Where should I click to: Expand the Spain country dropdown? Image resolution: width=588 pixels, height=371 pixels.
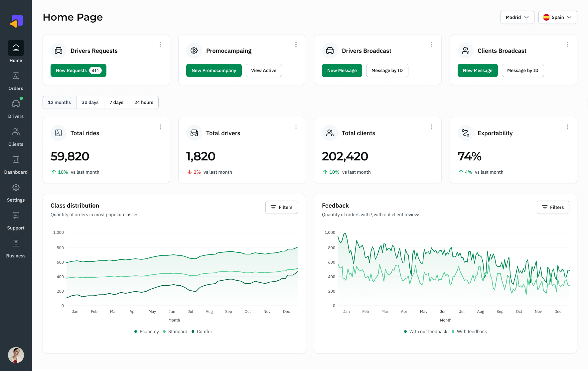click(558, 17)
